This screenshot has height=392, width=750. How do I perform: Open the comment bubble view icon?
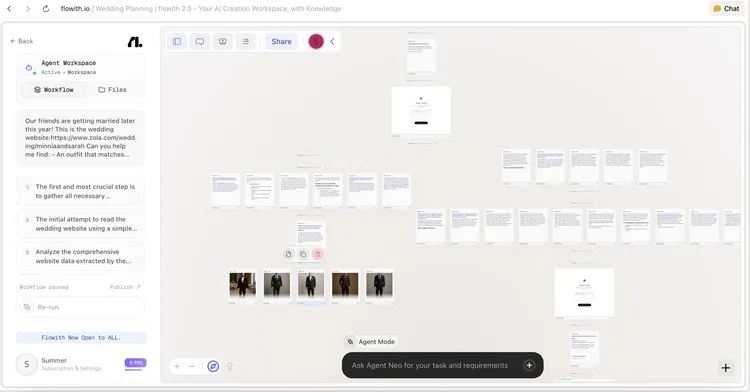click(199, 42)
